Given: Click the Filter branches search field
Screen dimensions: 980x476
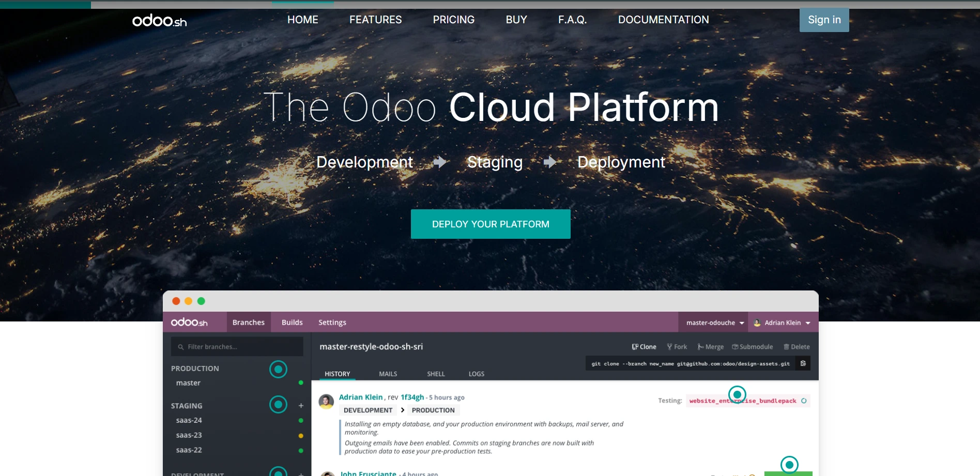Looking at the screenshot, I should click(x=237, y=347).
